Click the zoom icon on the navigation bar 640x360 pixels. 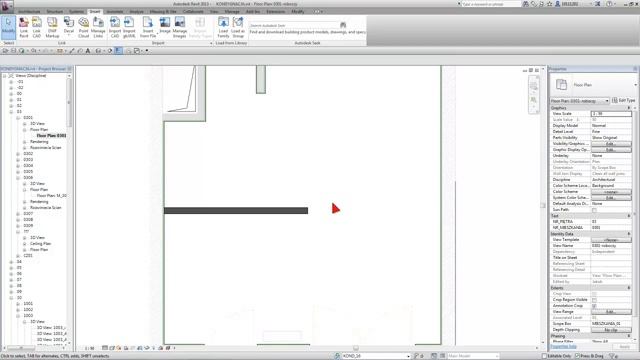pyautogui.click(x=533, y=100)
